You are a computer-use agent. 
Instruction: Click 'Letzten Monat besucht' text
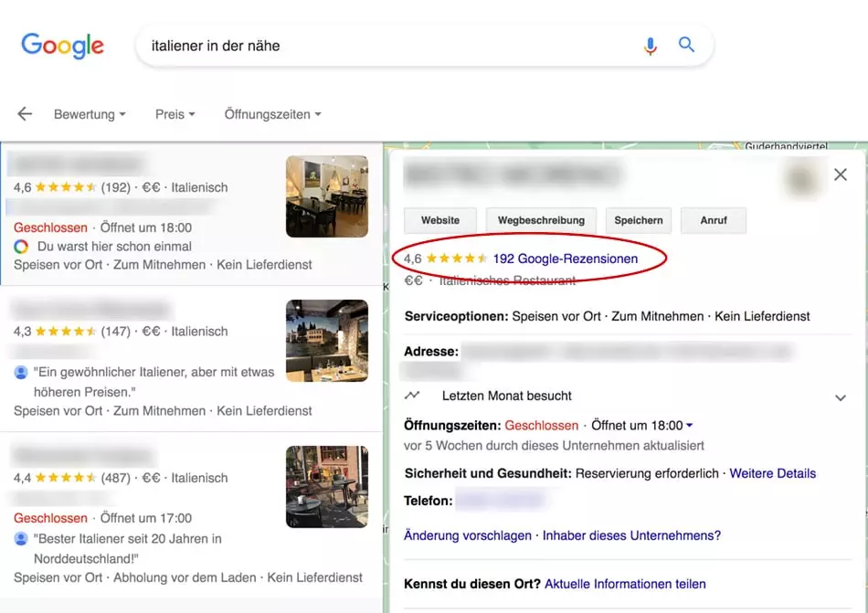click(506, 396)
